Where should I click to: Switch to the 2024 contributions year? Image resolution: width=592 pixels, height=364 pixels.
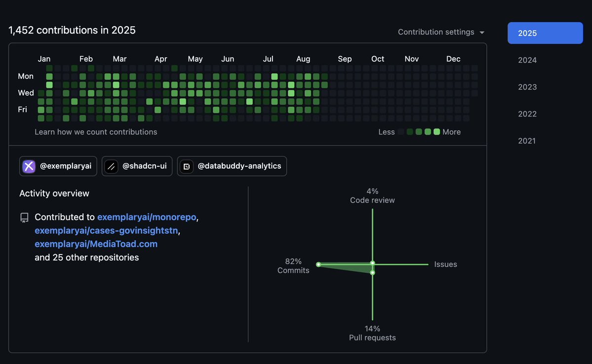point(527,60)
